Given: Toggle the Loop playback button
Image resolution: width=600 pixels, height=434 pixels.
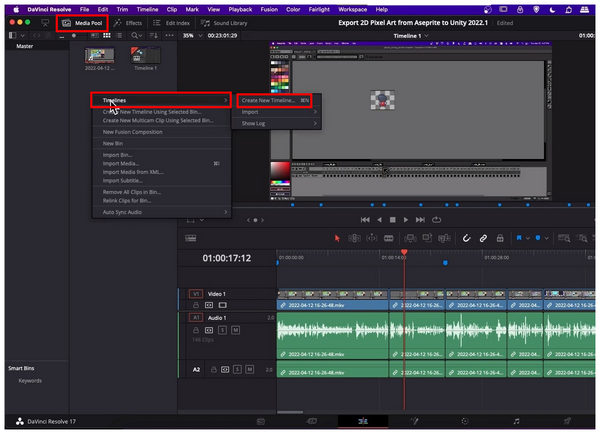Looking at the screenshot, I should [437, 220].
